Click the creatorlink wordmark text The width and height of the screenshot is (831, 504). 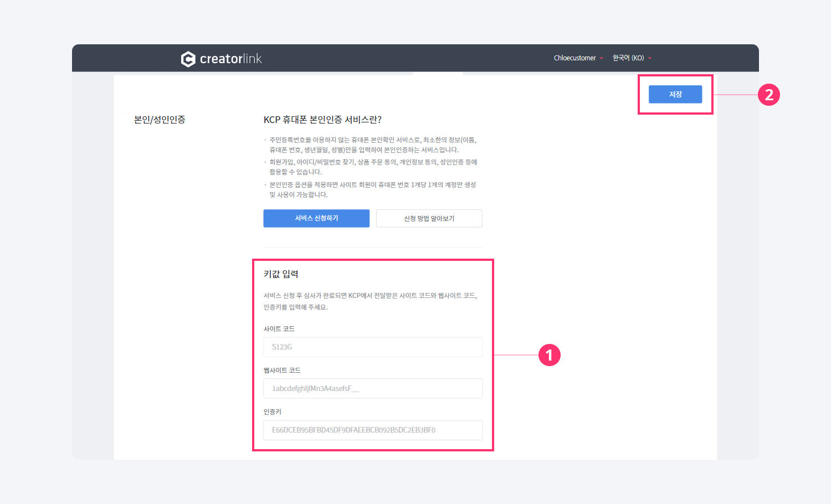point(230,59)
